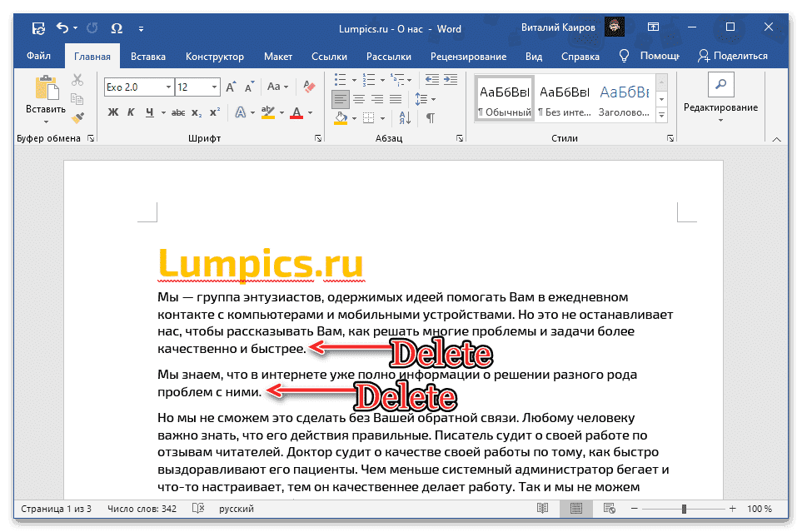Toggle paragraph marks display with ¶ icon

pyautogui.click(x=431, y=117)
